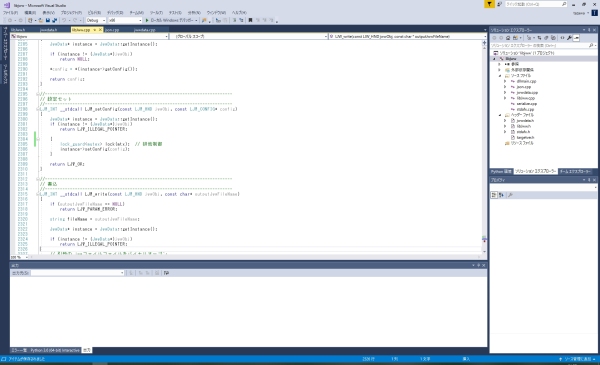The width and height of the screenshot is (600, 365).
Task: Select dllmain.cpp in Solution Explorer
Action: 526,81
